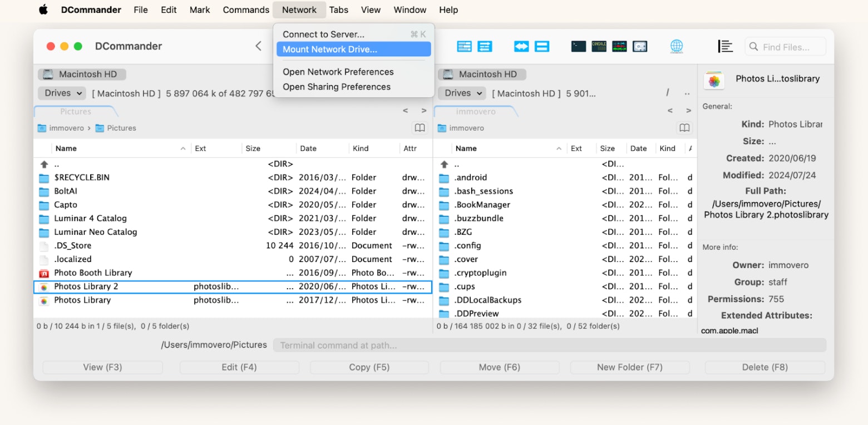Click the magnifier icon in Find Files
The width and height of the screenshot is (868, 425).
754,47
